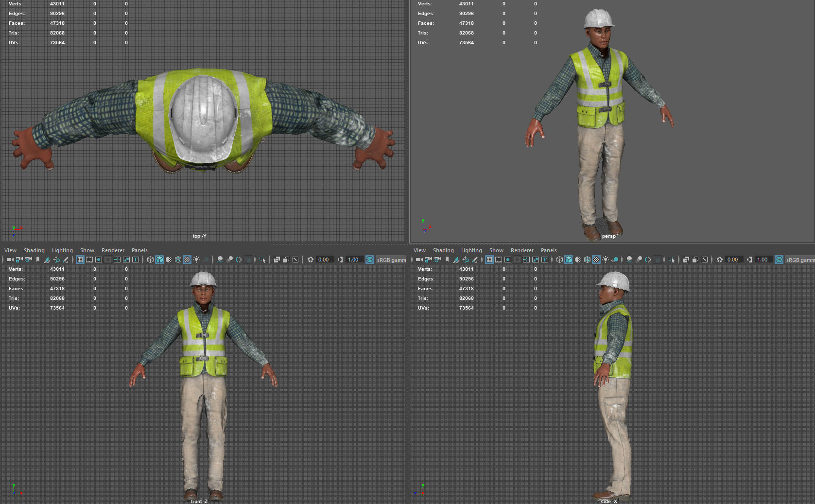815x504 pixels.
Task: Toggle Motion Blur icon in front panel toolbar
Action: [x=229, y=260]
